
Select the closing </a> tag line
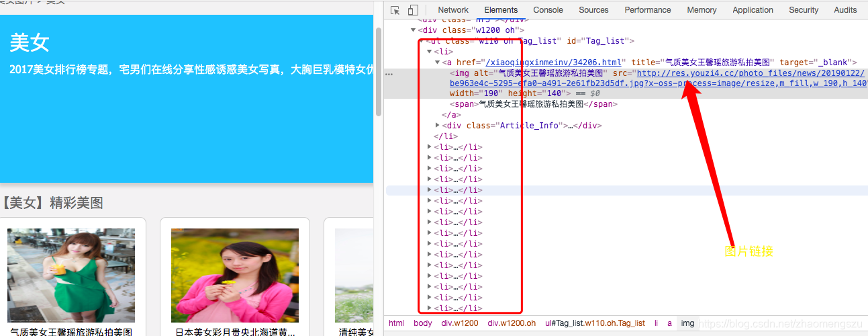click(451, 115)
